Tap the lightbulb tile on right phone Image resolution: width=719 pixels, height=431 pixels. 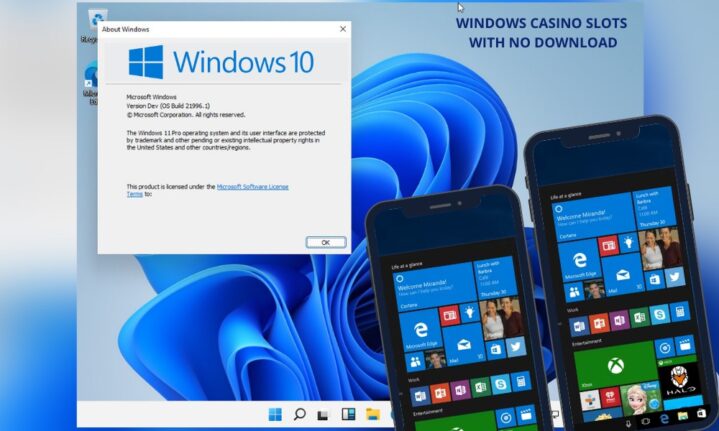click(x=629, y=243)
